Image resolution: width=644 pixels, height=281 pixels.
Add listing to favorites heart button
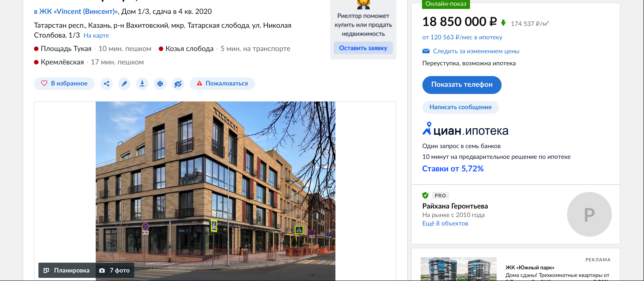[x=64, y=84]
